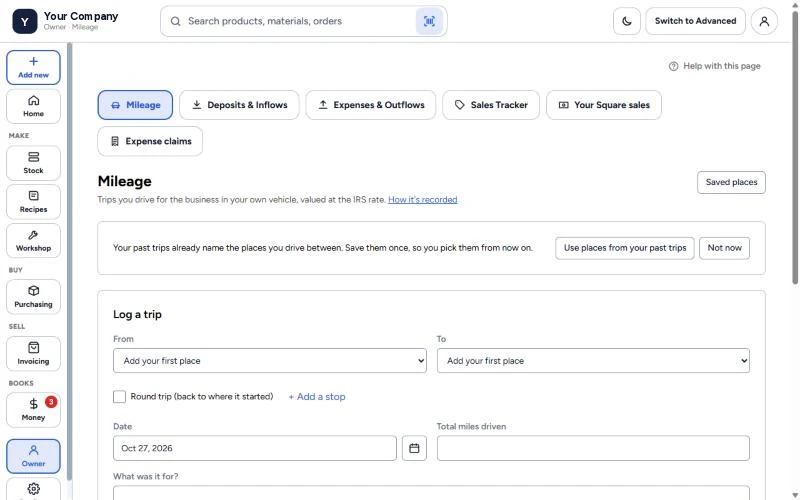
Task: Go to Recipes in the sidebar
Action: [33, 202]
